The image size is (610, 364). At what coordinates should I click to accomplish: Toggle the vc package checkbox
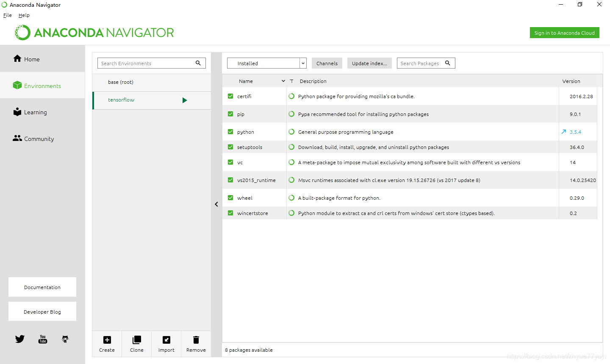(x=230, y=162)
